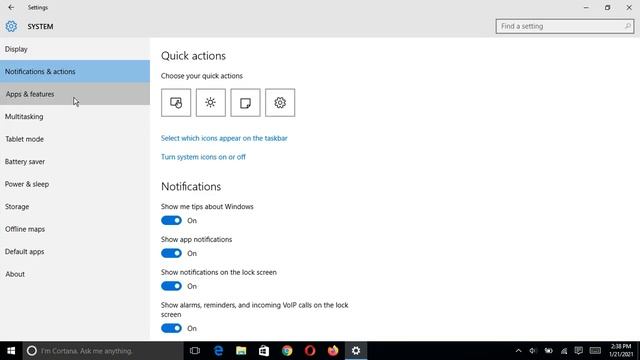The height and width of the screenshot is (360, 640).
Task: Click the brightness quick action tile
Action: pos(211,103)
